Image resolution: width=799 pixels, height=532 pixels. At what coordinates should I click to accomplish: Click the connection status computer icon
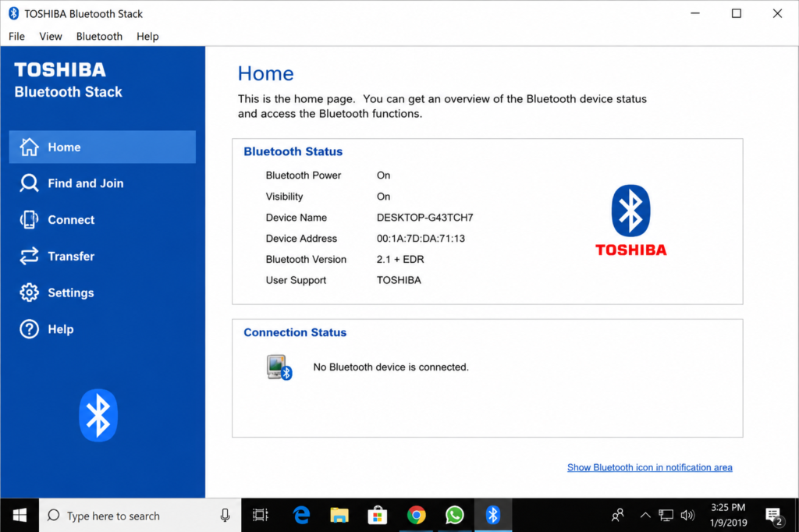point(279,367)
